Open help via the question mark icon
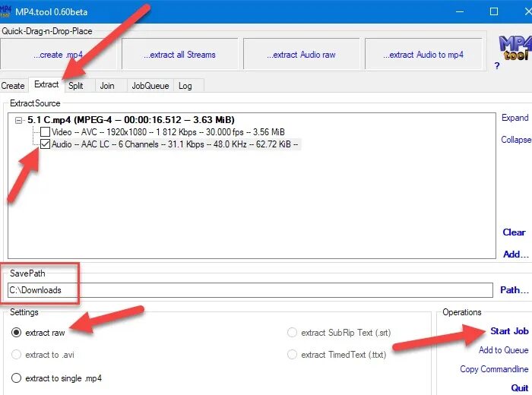Viewport: 532px width, 395px height. pos(497,66)
